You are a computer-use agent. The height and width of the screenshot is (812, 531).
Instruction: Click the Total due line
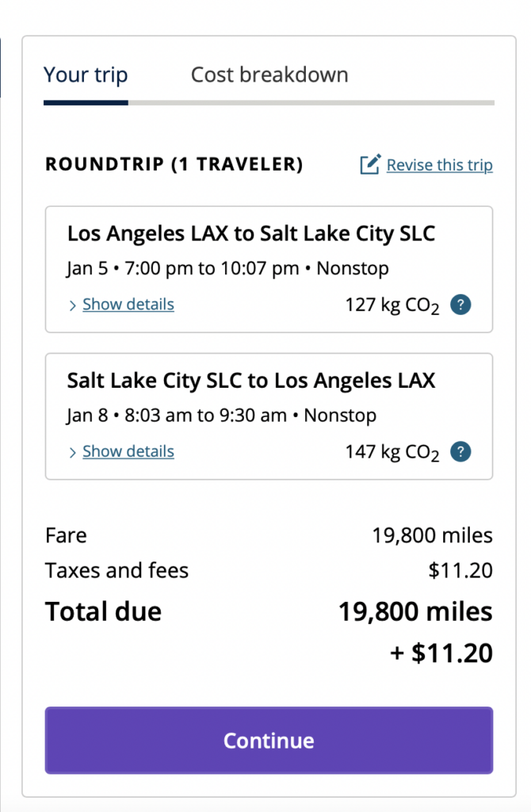point(103,611)
